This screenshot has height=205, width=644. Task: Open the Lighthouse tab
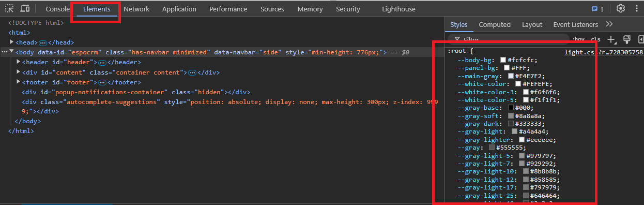point(398,9)
